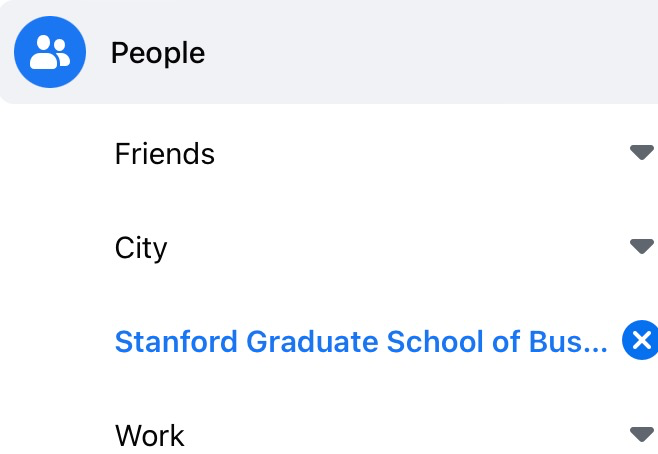Expand the City filter dropdown
Image resolution: width=658 pixels, height=454 pixels.
(x=380, y=247)
